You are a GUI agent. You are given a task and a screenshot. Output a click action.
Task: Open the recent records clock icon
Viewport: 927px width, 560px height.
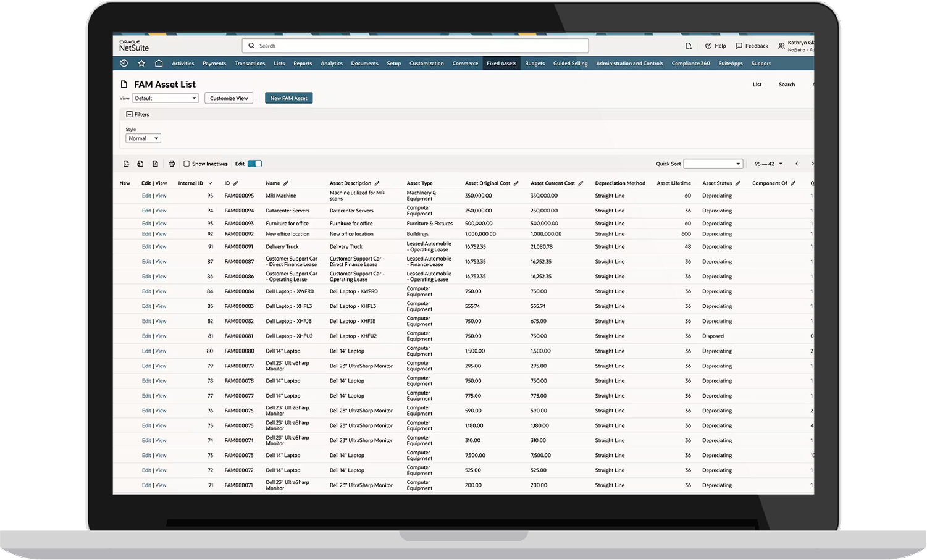tap(124, 63)
